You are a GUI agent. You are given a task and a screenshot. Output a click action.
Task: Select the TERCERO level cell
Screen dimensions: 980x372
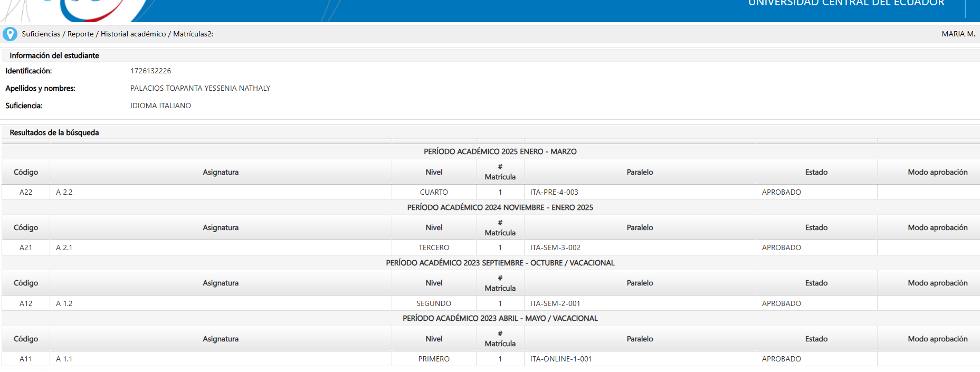[434, 247]
